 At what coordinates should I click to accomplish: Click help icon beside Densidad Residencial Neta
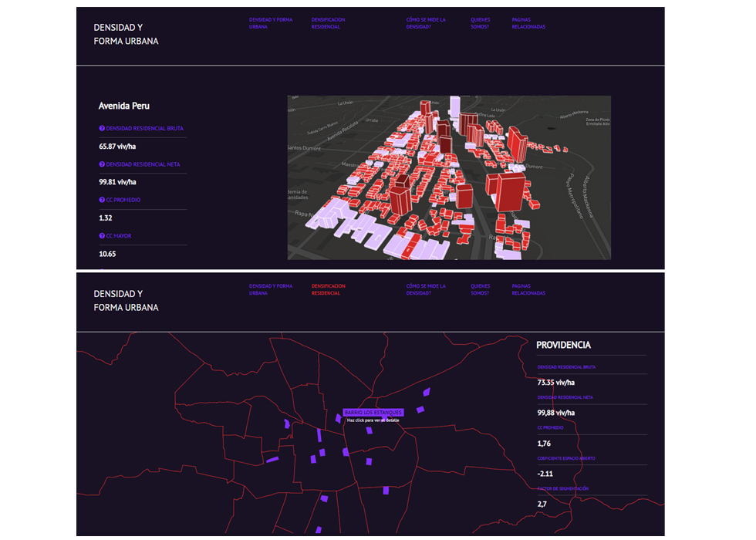102,164
